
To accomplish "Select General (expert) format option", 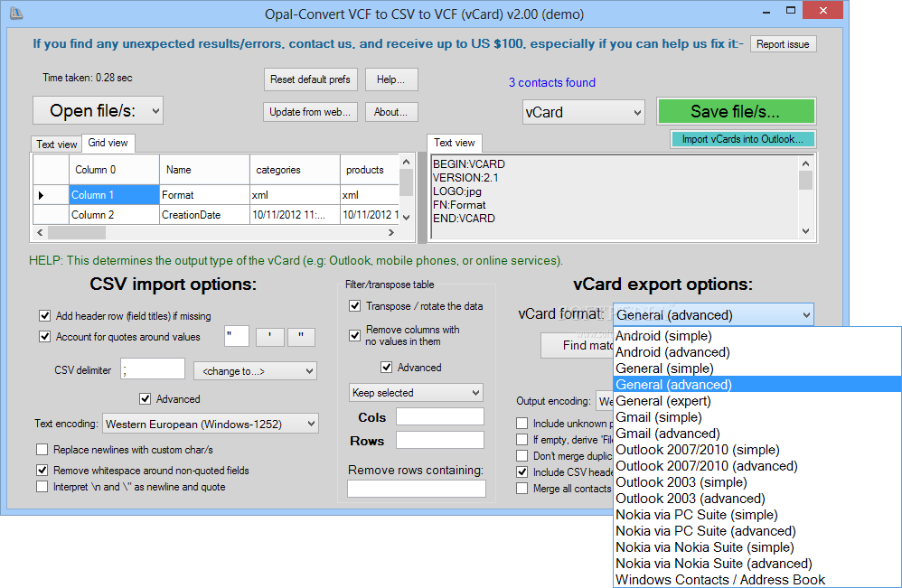I will [x=757, y=401].
